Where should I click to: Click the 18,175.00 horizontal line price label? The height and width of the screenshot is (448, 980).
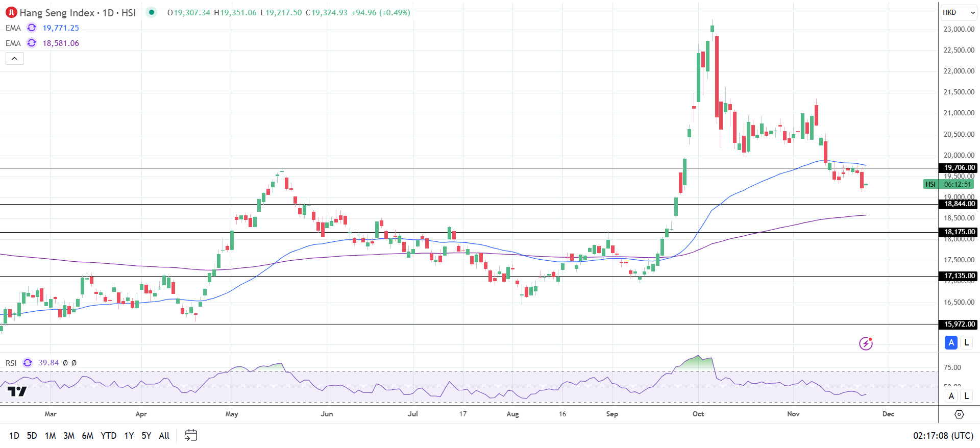(x=959, y=232)
